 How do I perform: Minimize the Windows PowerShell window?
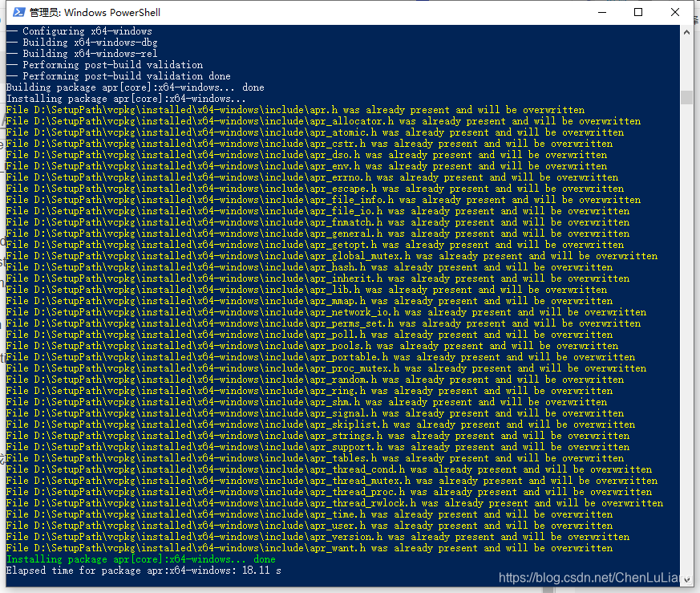tap(602, 12)
